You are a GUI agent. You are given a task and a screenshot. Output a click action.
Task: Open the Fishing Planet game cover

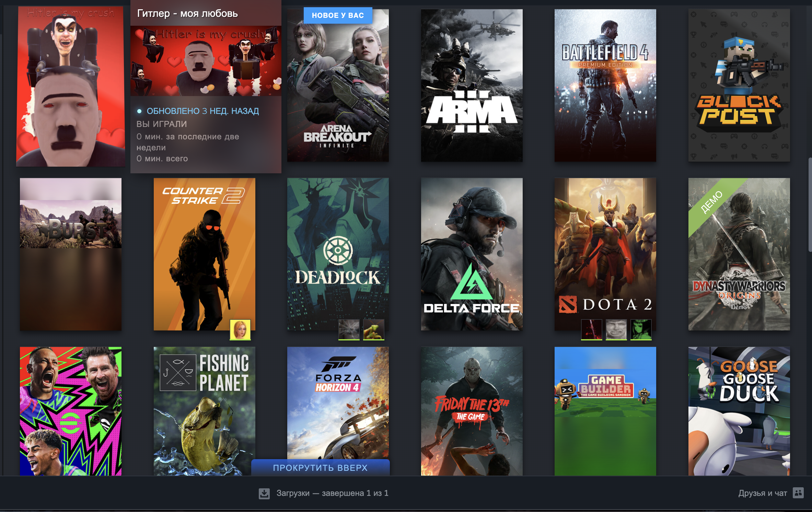pos(204,411)
